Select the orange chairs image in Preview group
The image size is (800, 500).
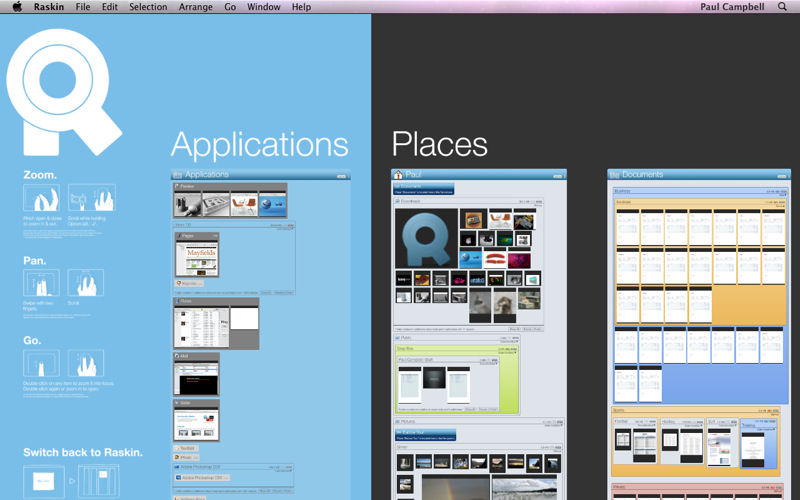tap(244, 204)
